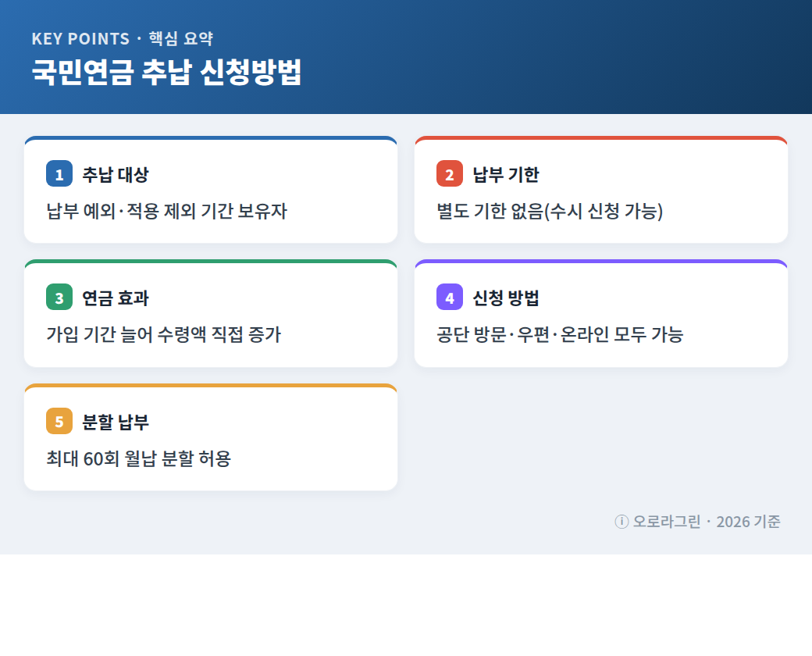Click text 별도 기한 없음(수시 신청 가능)

click(x=550, y=211)
